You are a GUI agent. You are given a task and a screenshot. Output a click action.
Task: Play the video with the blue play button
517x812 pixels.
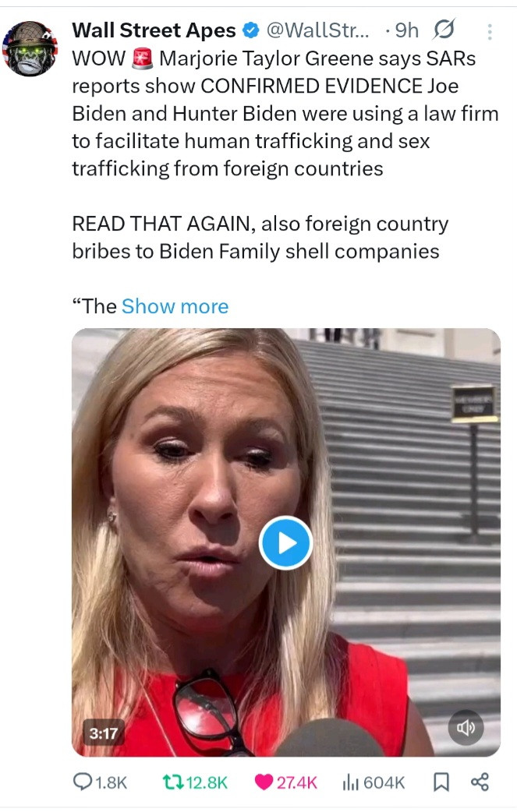point(285,542)
